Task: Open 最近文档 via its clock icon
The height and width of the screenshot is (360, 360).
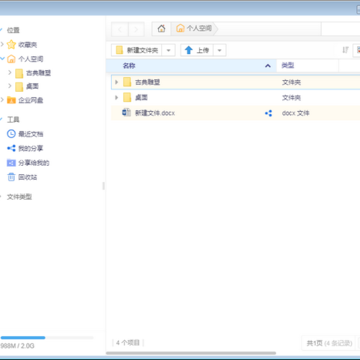Action: click(11, 134)
